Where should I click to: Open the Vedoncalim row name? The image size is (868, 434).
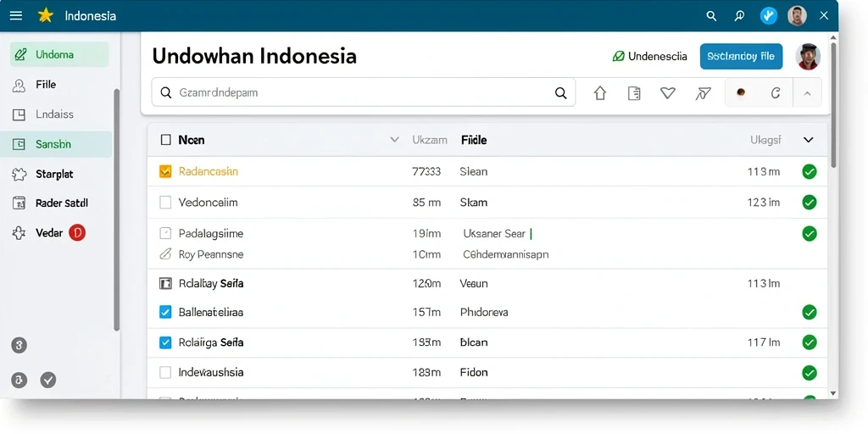click(x=209, y=203)
